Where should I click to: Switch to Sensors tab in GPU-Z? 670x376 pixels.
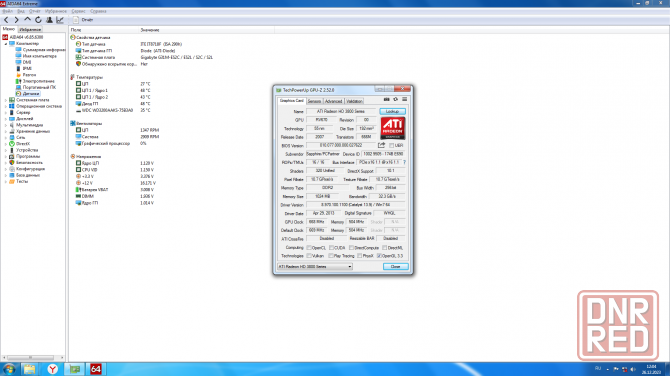click(x=314, y=101)
